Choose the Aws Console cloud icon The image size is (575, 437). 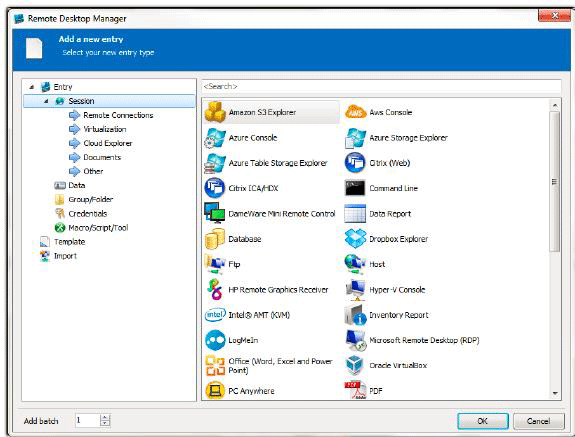pyautogui.click(x=355, y=112)
